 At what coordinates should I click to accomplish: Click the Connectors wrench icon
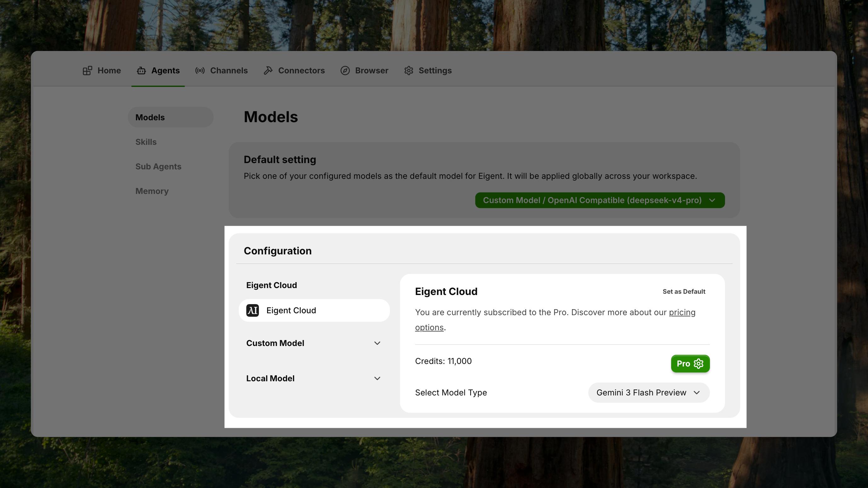(268, 71)
